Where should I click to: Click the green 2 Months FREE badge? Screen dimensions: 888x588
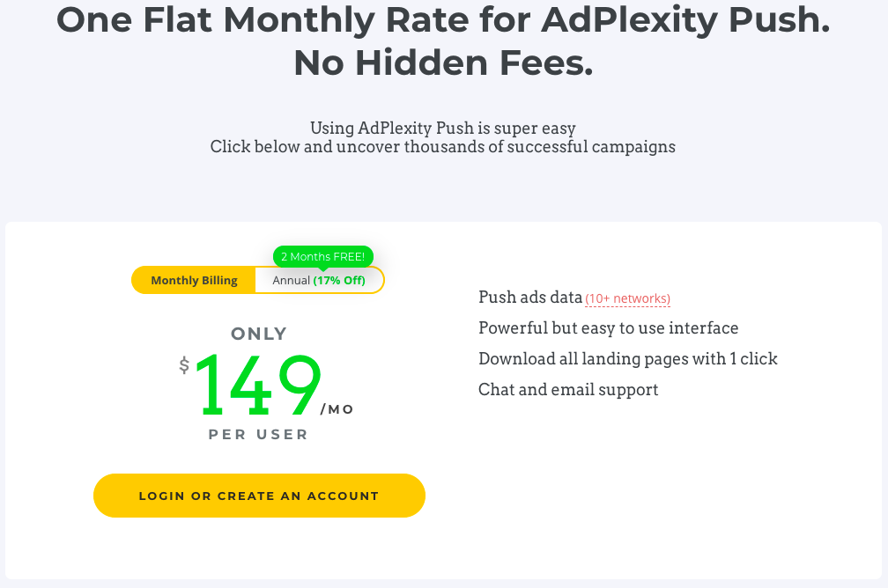[x=323, y=256]
